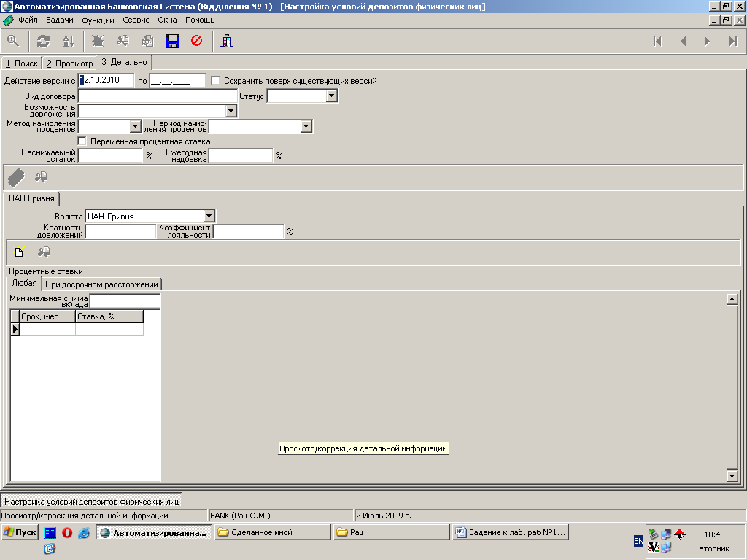Click the 'Кратность довложений' input field
This screenshot has width=747, height=560.
[x=120, y=231]
